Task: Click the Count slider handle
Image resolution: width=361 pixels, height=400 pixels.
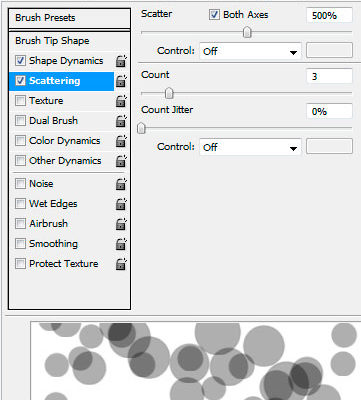Action: click(x=169, y=93)
